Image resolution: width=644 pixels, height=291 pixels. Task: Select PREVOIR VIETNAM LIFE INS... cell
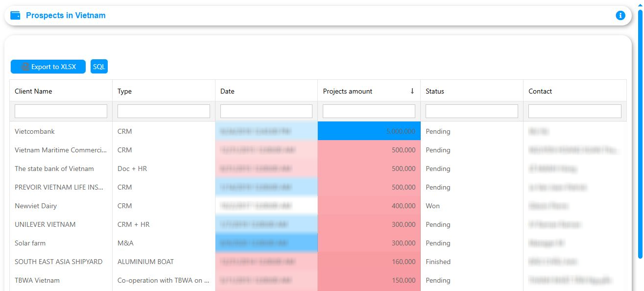pos(61,187)
